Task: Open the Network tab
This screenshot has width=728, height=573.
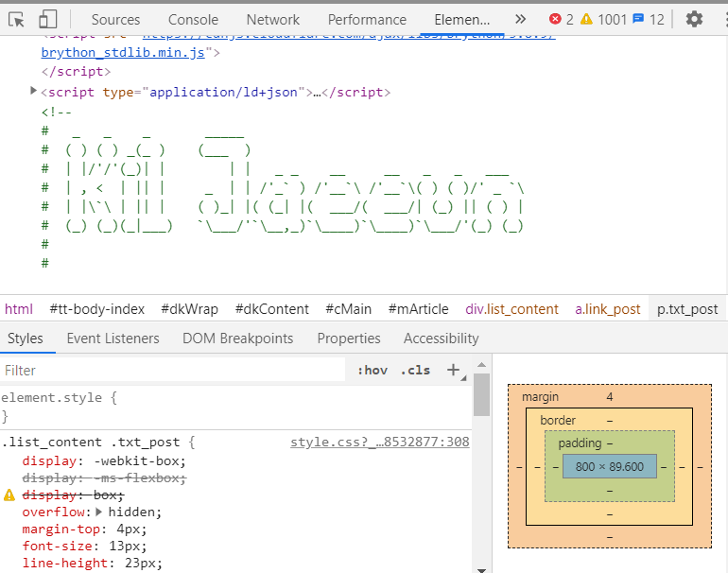Action: [273, 20]
